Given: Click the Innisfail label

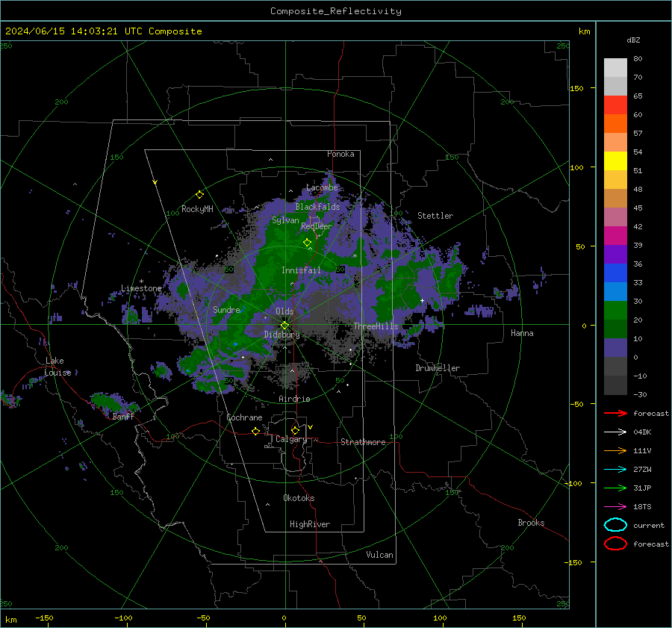Looking at the screenshot, I should (x=301, y=270).
